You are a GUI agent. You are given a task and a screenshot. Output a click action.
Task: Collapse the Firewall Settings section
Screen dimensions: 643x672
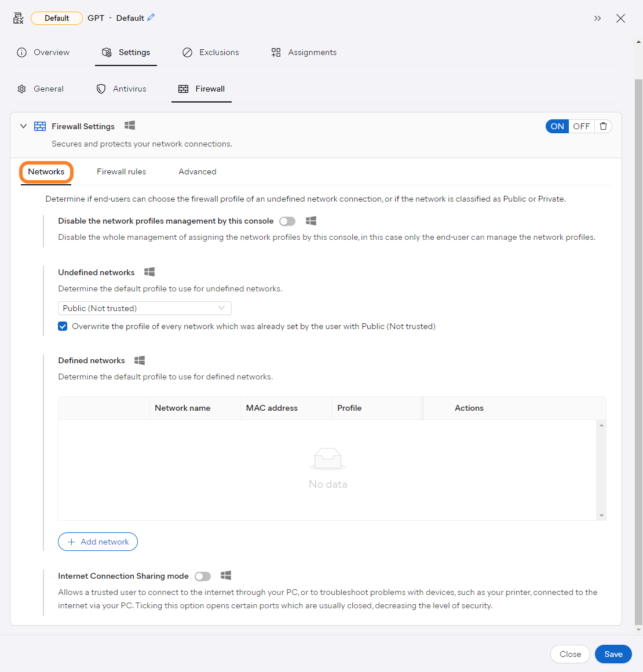point(23,126)
